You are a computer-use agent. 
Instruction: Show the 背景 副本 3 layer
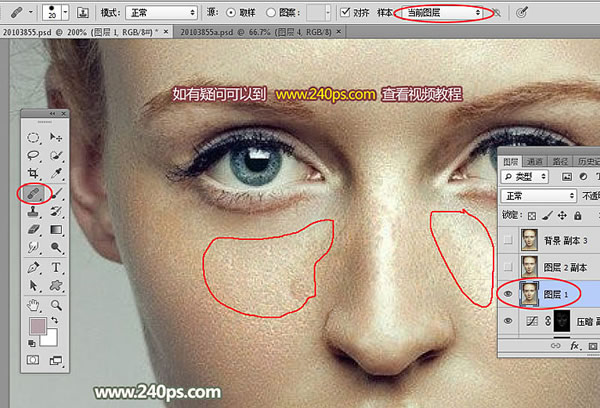click(508, 240)
